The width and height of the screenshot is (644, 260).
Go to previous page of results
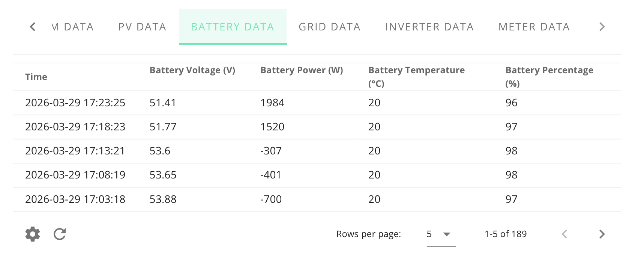coord(564,234)
